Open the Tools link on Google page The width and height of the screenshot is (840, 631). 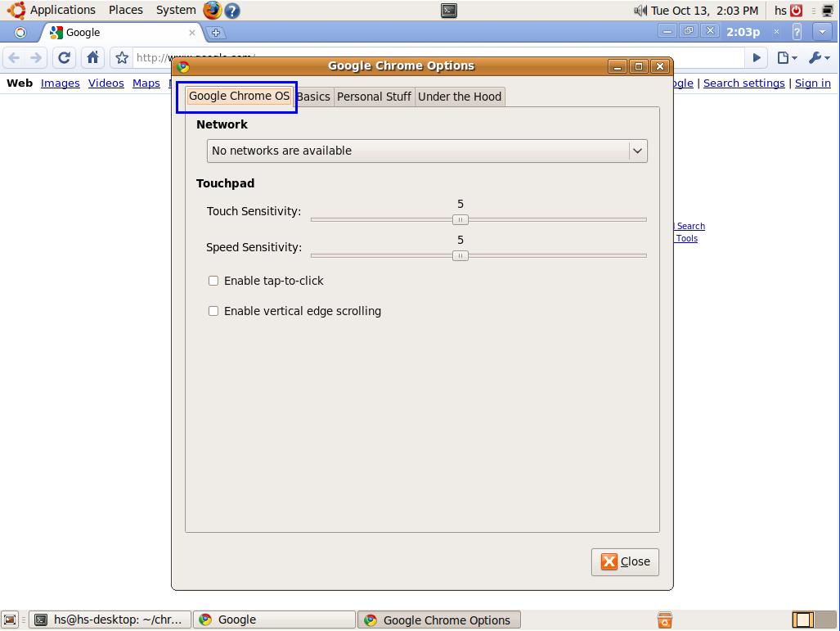pyautogui.click(x=686, y=238)
